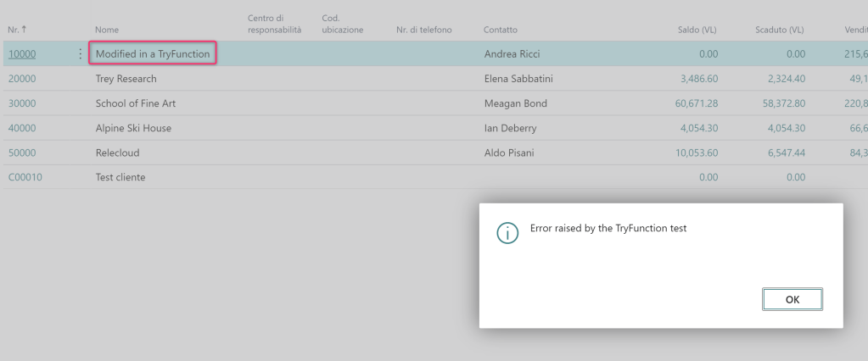Select the Modified in a TryFunction name cell
Screen dimensions: 868x361
coord(153,54)
